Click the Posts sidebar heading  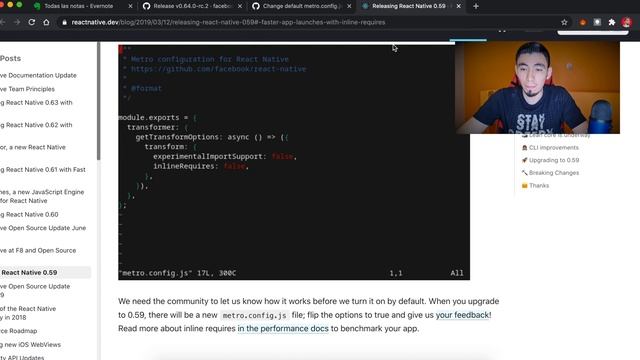pyautogui.click(x=10, y=58)
